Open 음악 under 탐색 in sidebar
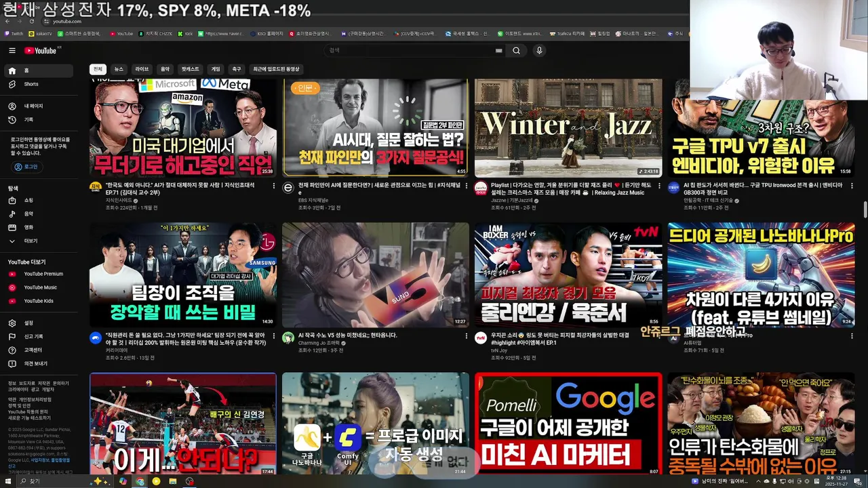The height and width of the screenshot is (488, 868). pos(39,214)
